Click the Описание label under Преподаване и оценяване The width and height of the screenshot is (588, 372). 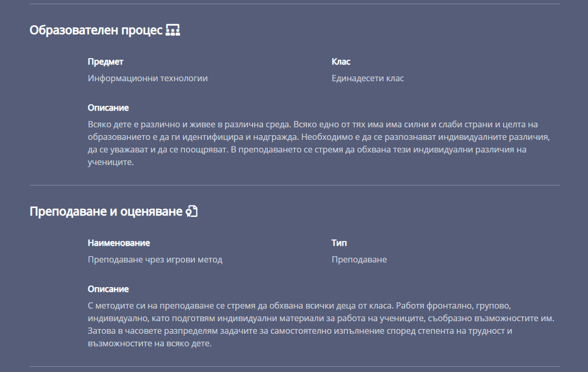[108, 289]
